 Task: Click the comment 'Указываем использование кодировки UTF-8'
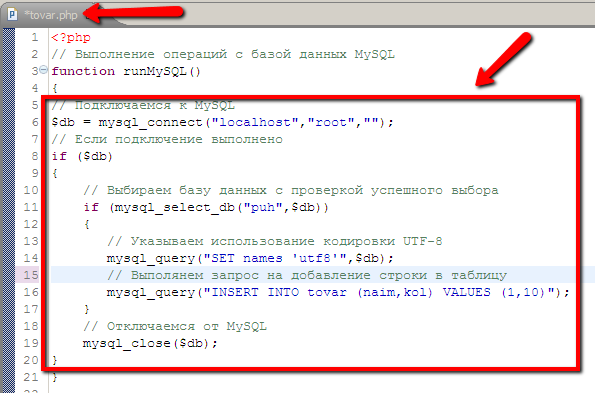point(275,241)
